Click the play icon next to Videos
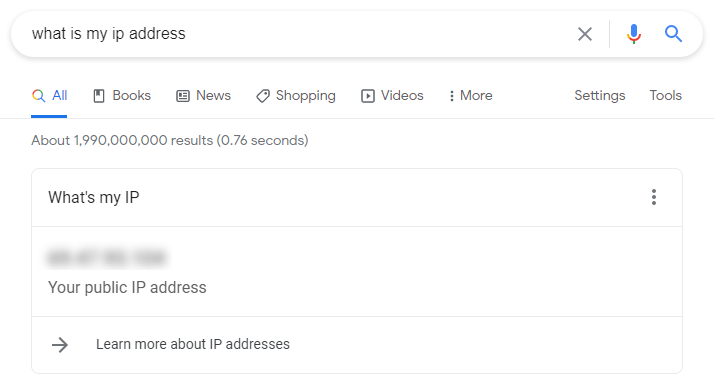The image size is (714, 387). pyautogui.click(x=367, y=96)
